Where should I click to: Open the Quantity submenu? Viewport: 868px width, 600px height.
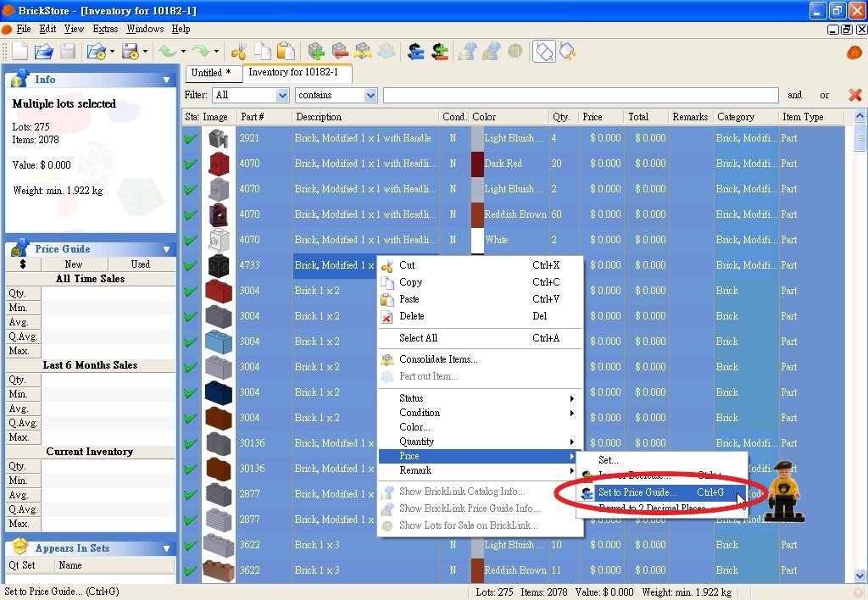tap(481, 442)
